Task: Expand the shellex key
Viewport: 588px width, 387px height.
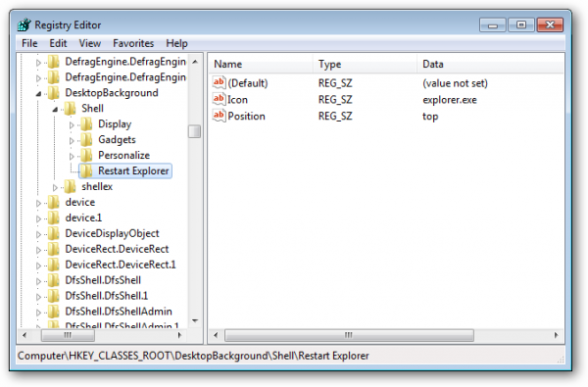Action: [55, 187]
